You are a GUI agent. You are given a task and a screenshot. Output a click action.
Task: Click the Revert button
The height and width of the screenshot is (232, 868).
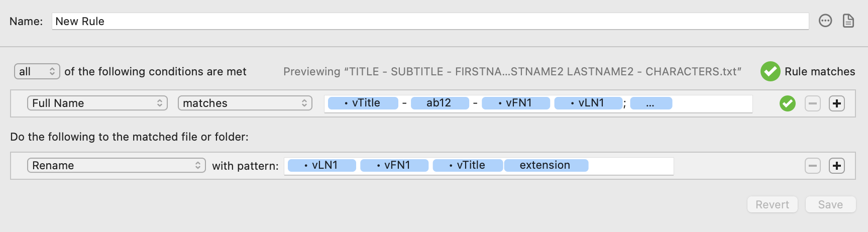pos(772,204)
